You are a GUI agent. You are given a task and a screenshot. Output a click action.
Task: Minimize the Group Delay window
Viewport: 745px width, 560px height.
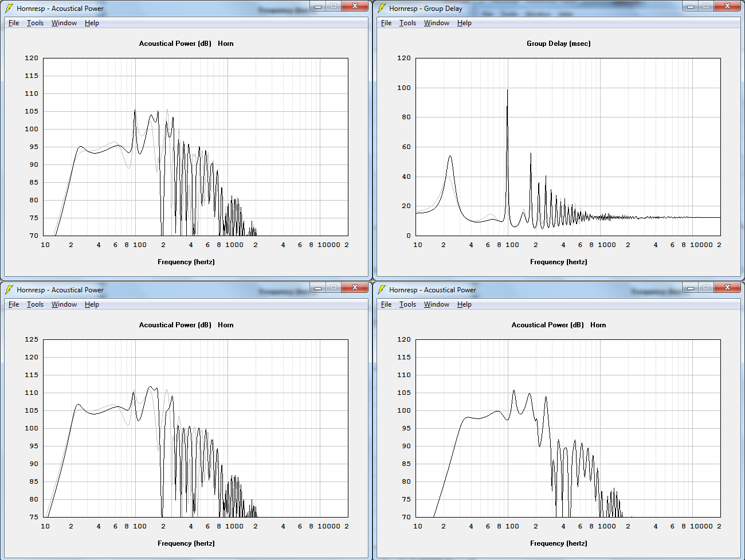(x=691, y=6)
